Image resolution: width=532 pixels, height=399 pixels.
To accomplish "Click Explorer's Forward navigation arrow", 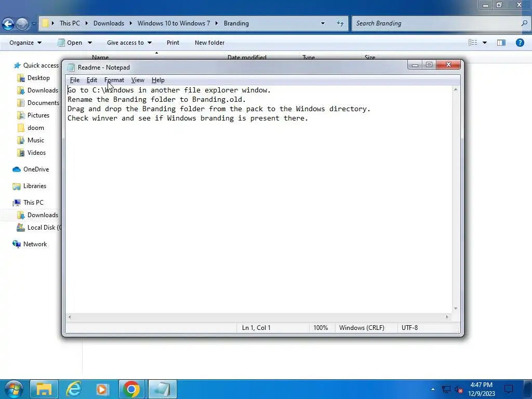I will [22, 24].
